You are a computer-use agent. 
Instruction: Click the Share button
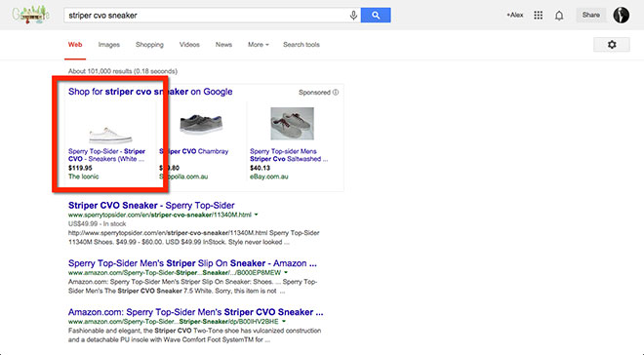pos(590,16)
